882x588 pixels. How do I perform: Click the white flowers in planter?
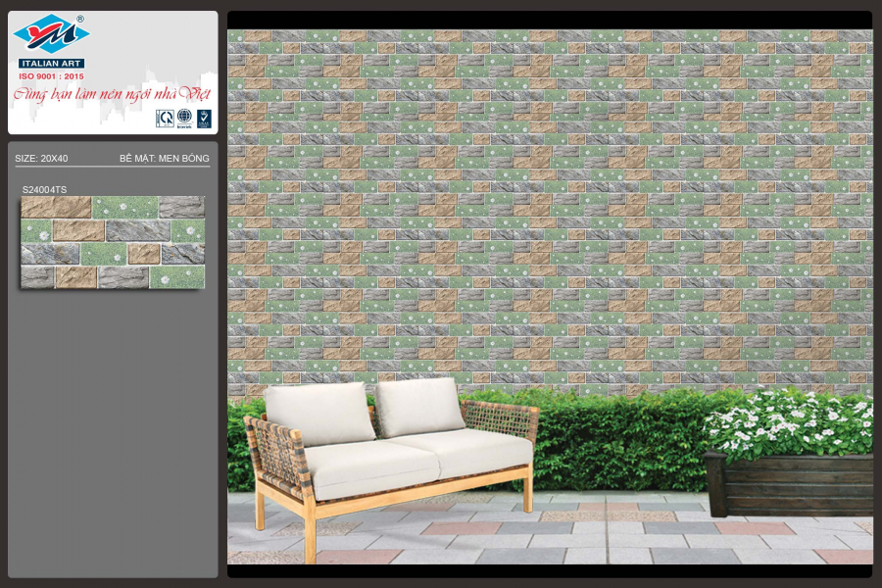click(790, 422)
